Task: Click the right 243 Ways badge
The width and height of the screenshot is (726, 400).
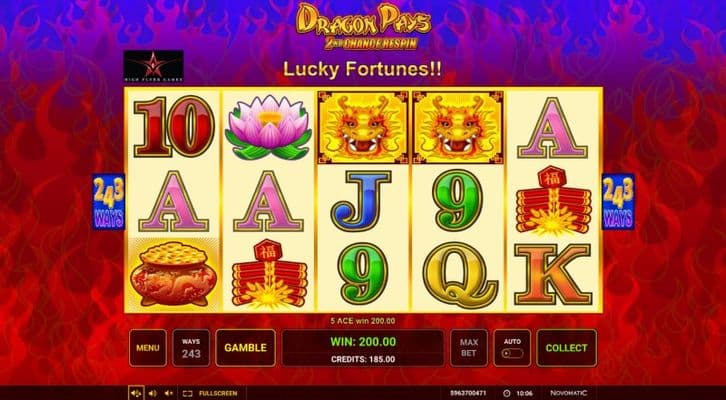Action: click(618, 201)
